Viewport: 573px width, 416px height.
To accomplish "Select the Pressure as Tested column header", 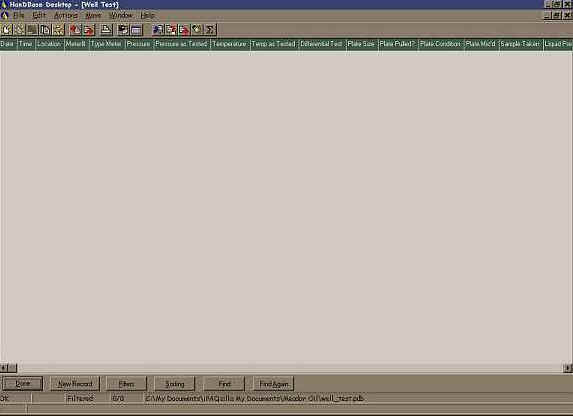I will pos(182,44).
